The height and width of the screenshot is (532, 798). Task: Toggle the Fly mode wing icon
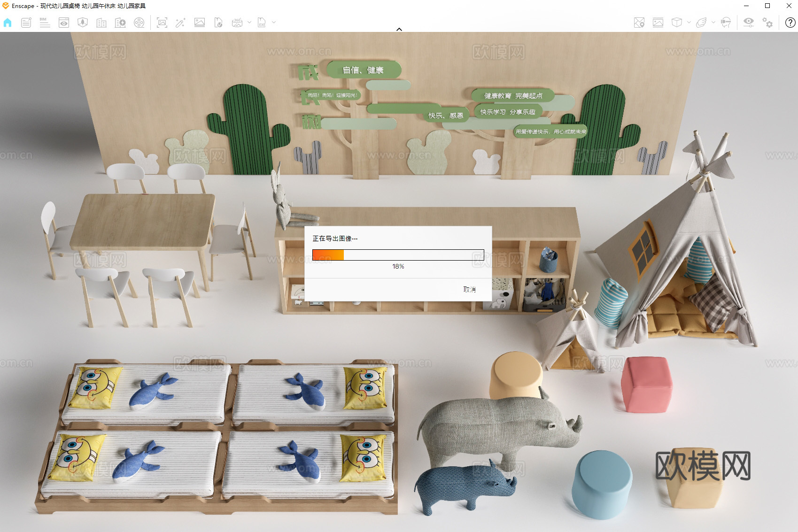[x=701, y=23]
